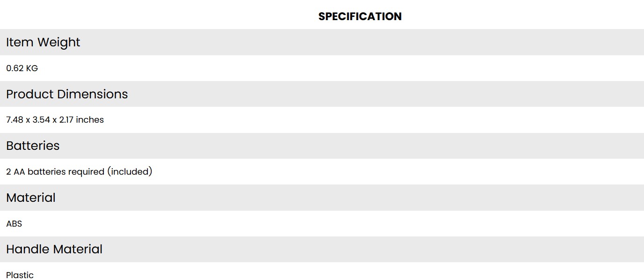Click the ABS material value
This screenshot has width=644, height=280.
pos(14,224)
